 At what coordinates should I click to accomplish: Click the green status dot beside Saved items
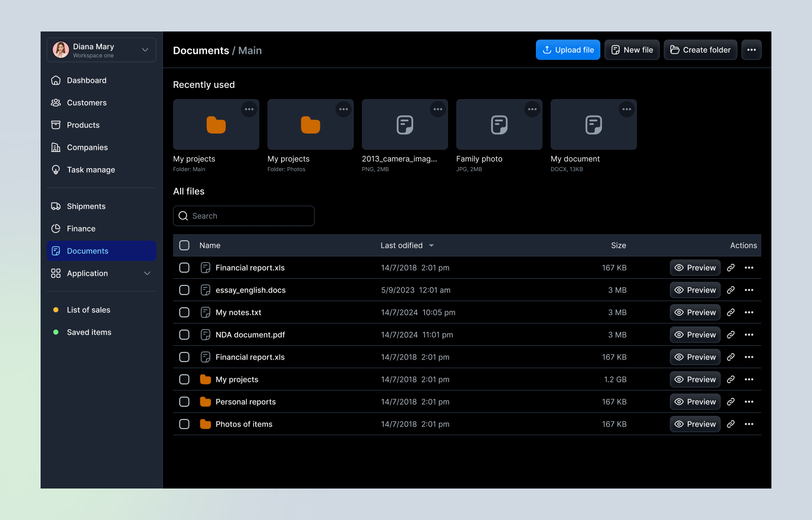tap(56, 332)
